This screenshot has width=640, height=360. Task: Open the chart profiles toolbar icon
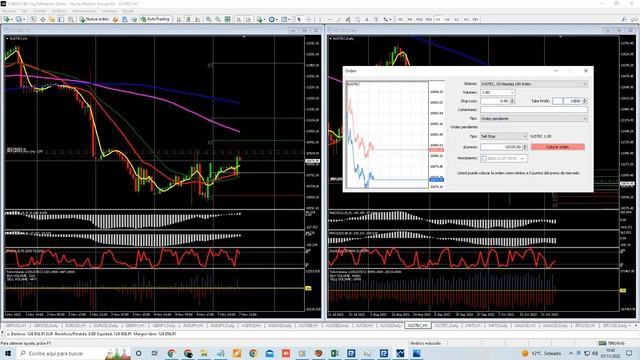click(x=19, y=19)
